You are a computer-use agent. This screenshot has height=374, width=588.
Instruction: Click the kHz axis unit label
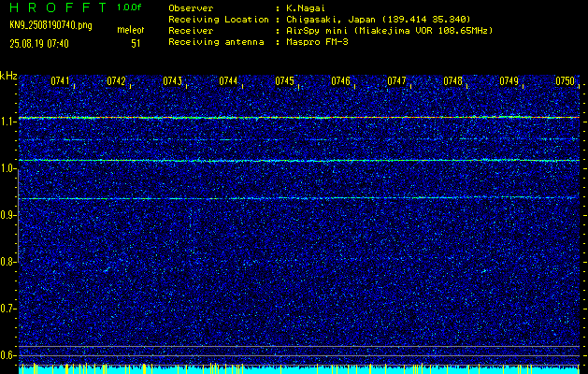8,76
